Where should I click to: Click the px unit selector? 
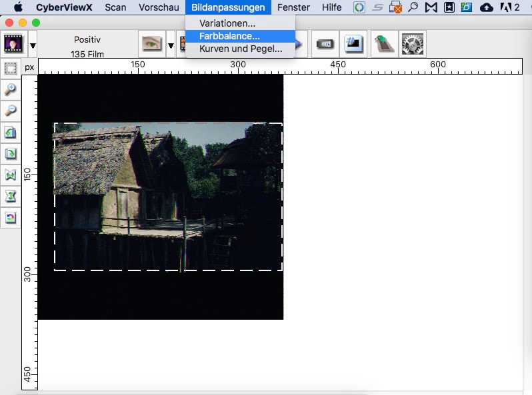tap(29, 67)
